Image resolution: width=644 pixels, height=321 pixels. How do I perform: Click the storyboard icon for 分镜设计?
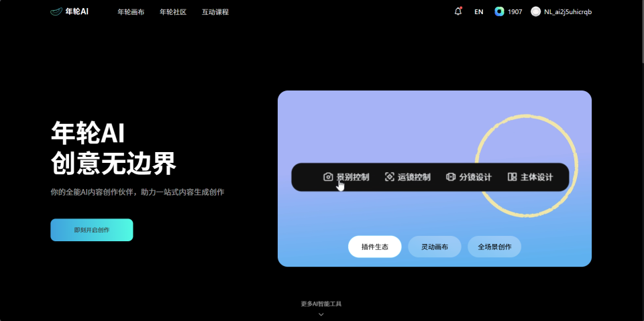451,177
